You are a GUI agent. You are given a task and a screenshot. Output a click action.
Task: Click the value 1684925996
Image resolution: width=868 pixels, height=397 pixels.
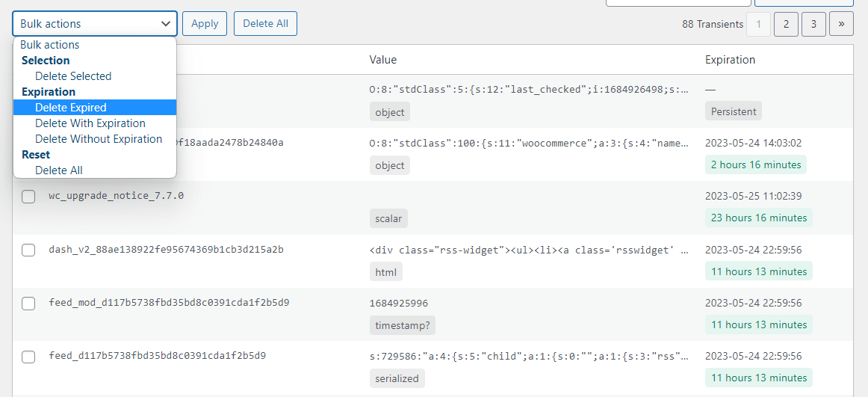click(x=399, y=304)
